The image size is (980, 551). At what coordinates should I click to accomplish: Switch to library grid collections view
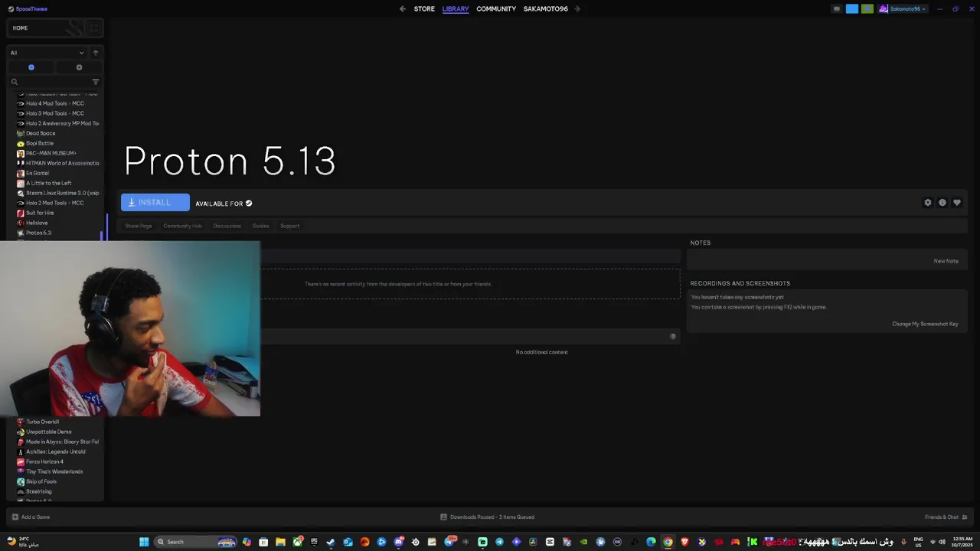coord(93,28)
